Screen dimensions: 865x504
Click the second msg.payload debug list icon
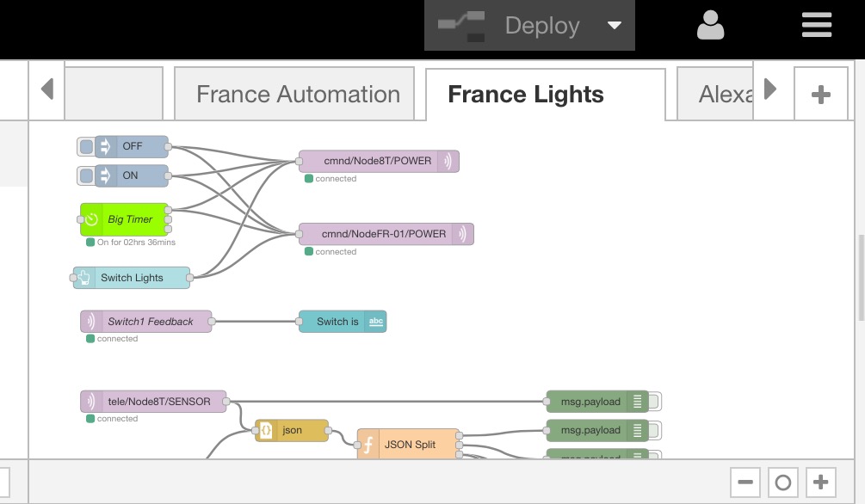pos(637,431)
